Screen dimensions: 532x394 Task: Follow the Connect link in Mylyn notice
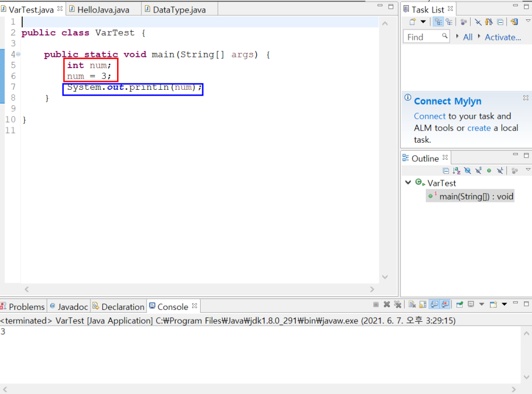(430, 116)
